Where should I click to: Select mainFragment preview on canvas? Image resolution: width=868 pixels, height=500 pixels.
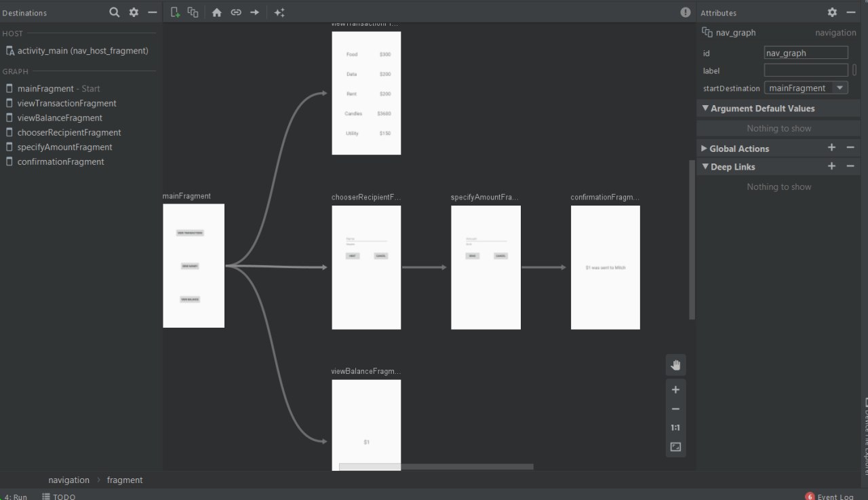[193, 266]
